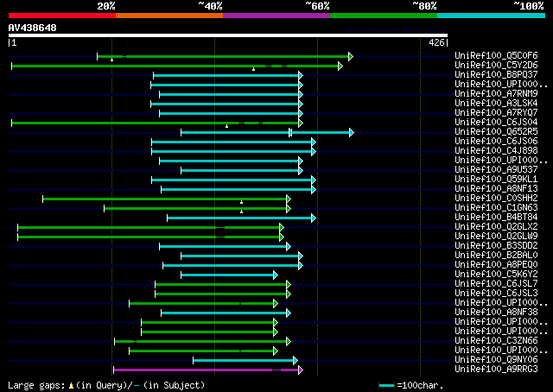Select the UniRef100_A8NF13 label
The width and height of the screenshot is (553, 392).
[496, 189]
